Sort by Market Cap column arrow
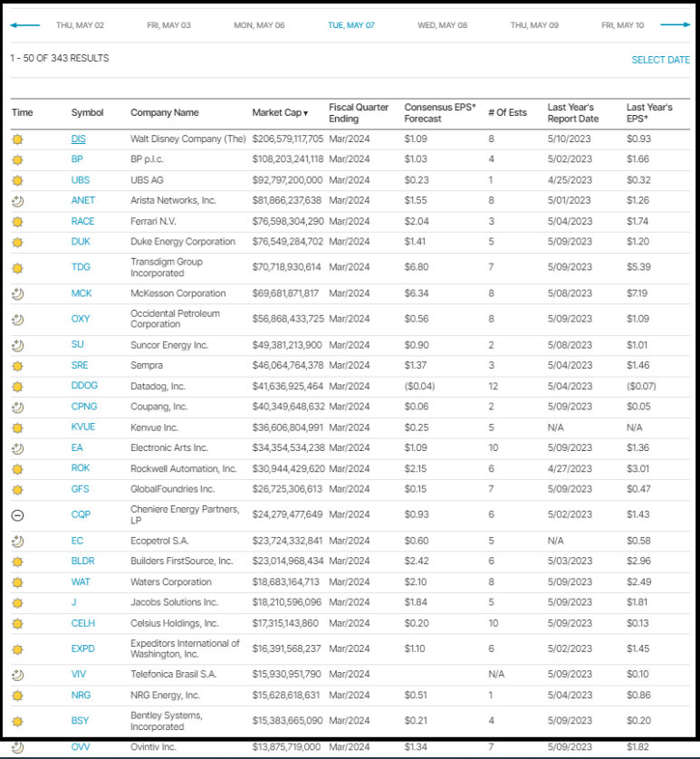 coord(305,113)
